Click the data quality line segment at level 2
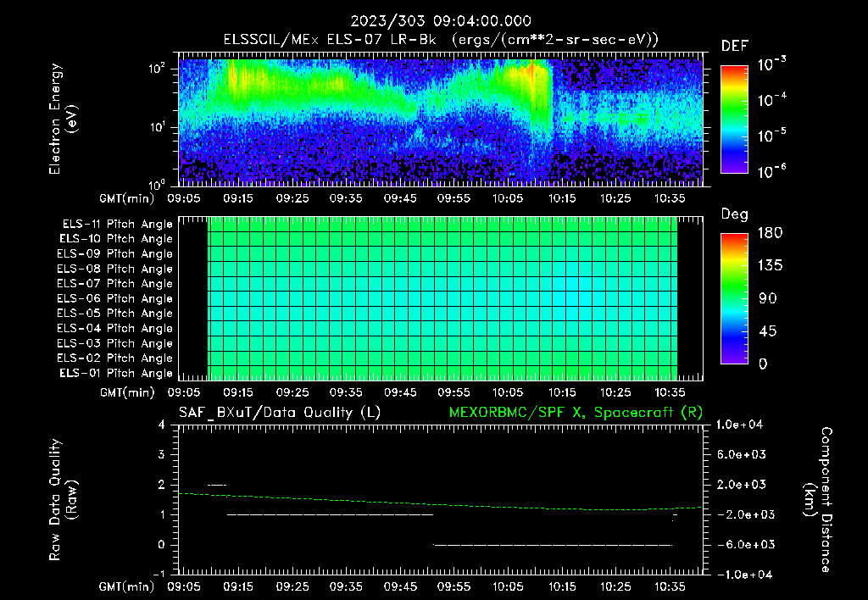 pyautogui.click(x=217, y=485)
